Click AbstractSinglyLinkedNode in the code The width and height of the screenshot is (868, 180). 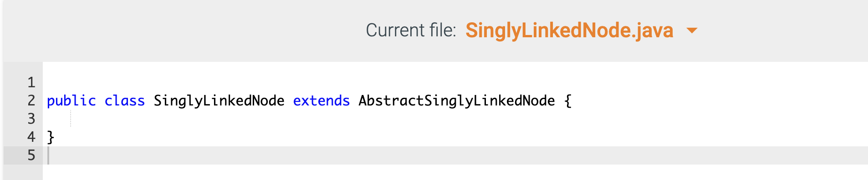457,101
